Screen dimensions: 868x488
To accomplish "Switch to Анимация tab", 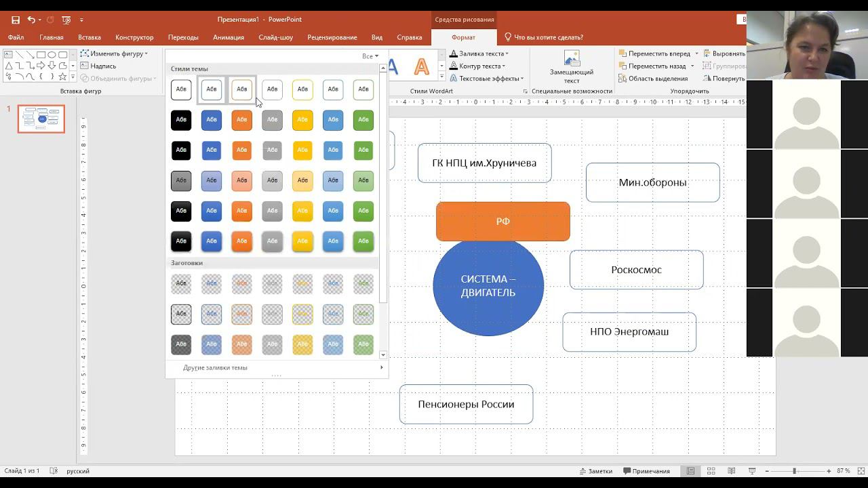I will coord(229,37).
